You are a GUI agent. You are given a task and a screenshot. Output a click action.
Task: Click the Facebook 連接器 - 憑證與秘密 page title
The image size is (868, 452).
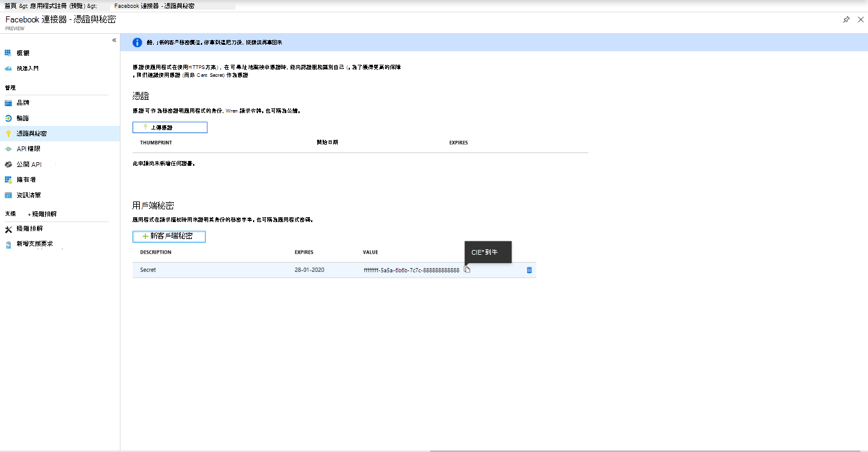pos(61,20)
